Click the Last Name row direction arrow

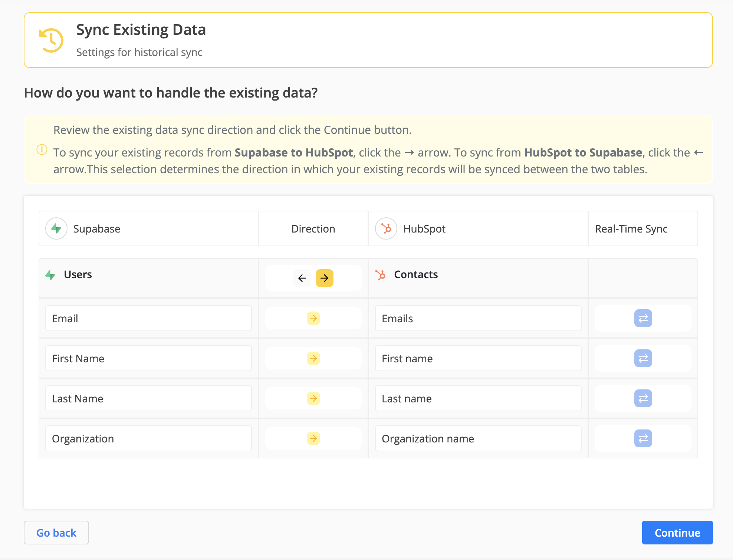[313, 398]
